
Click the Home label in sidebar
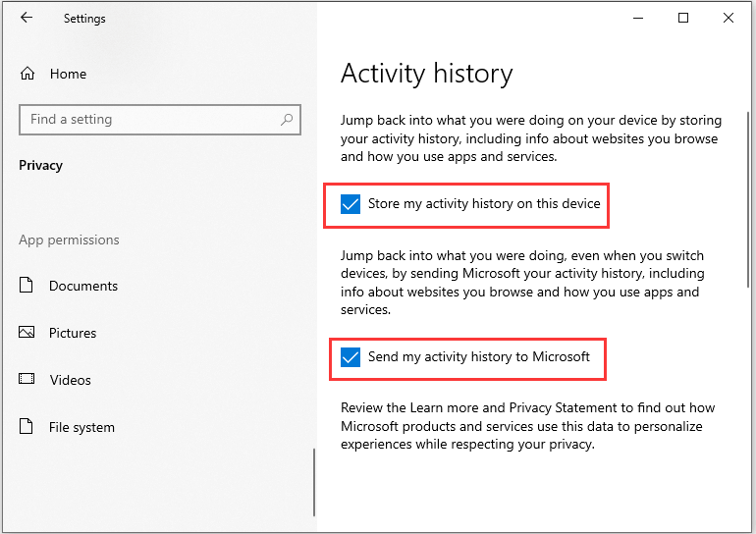pos(69,74)
